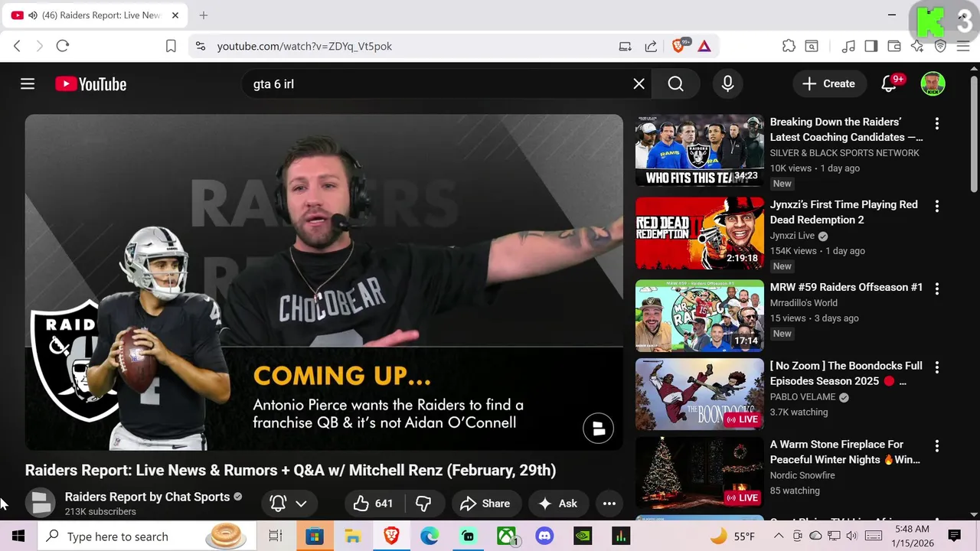
Task: Open the Brave main menu
Action: 963,46
